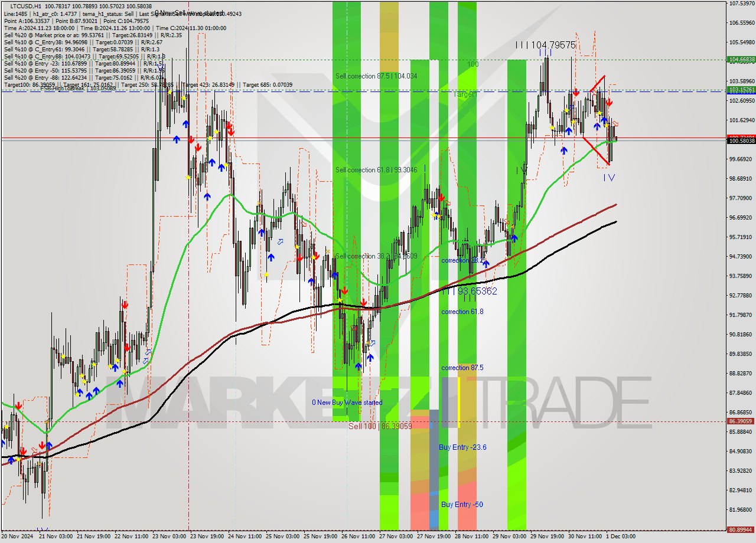
Task: Click the '26 Nov 11:00' time label
Action: [x=358, y=537]
